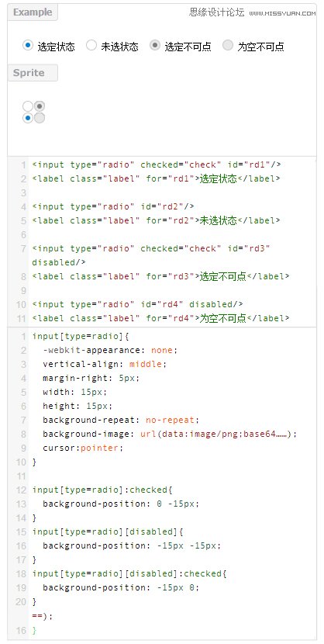This screenshot has width=324, height=644.
Task: Select the 未选状态 radio button
Action: pos(91,45)
